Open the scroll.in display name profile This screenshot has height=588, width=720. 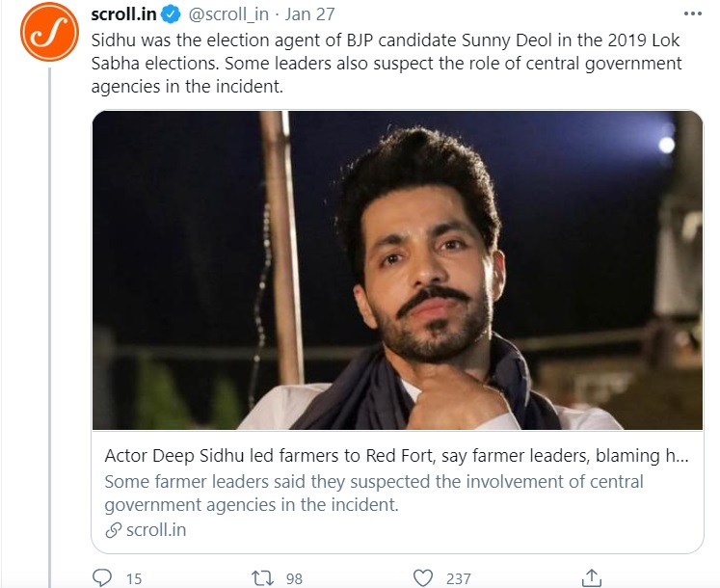(124, 14)
